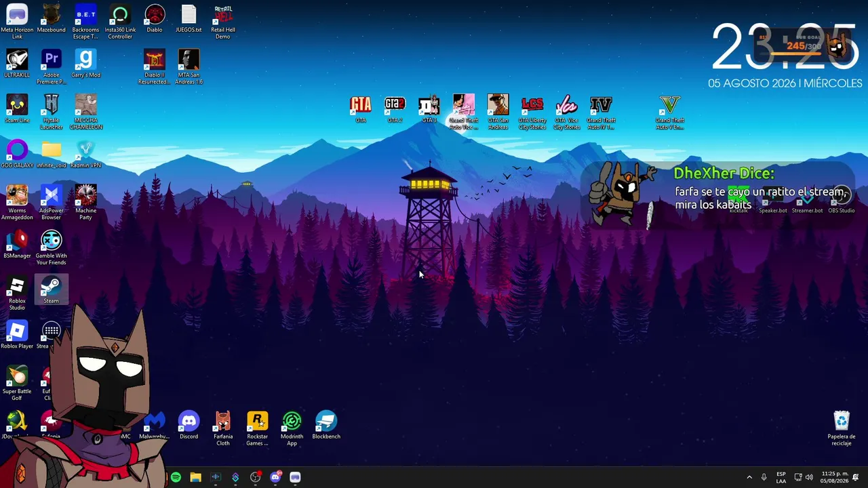Open Meta Horizon Link taskbar icon
The height and width of the screenshot is (488, 868).
click(295, 477)
